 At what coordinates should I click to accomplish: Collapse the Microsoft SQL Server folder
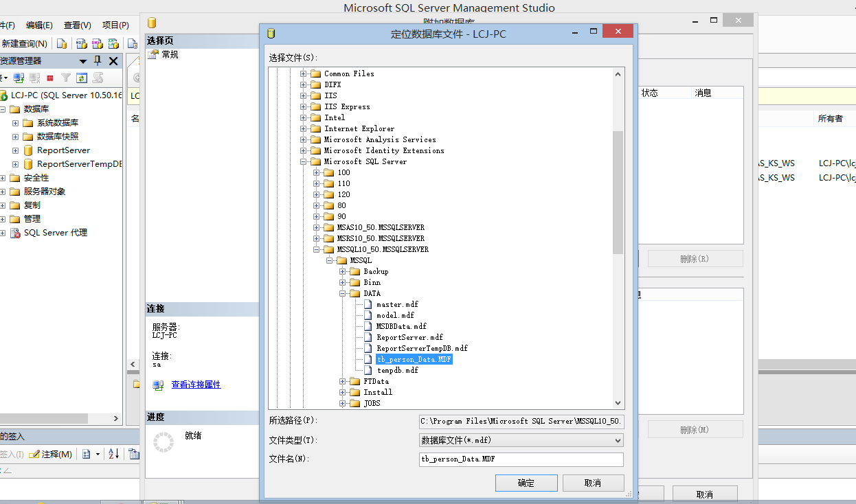click(304, 161)
